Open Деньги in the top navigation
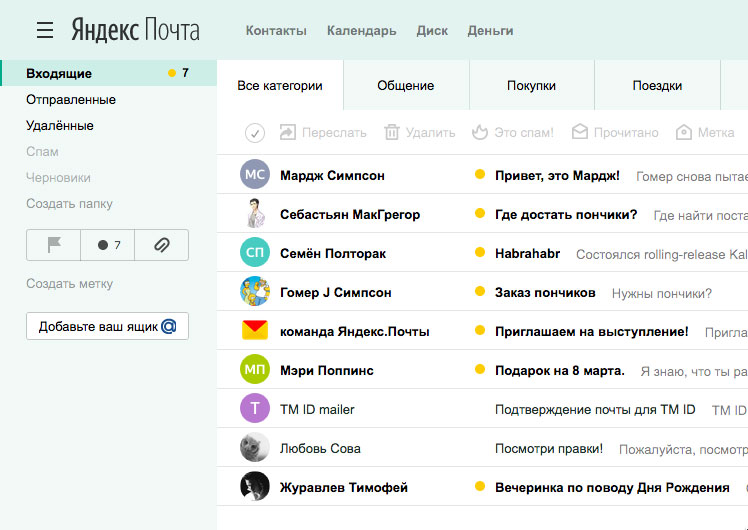This screenshot has height=530, width=748. coord(490,31)
